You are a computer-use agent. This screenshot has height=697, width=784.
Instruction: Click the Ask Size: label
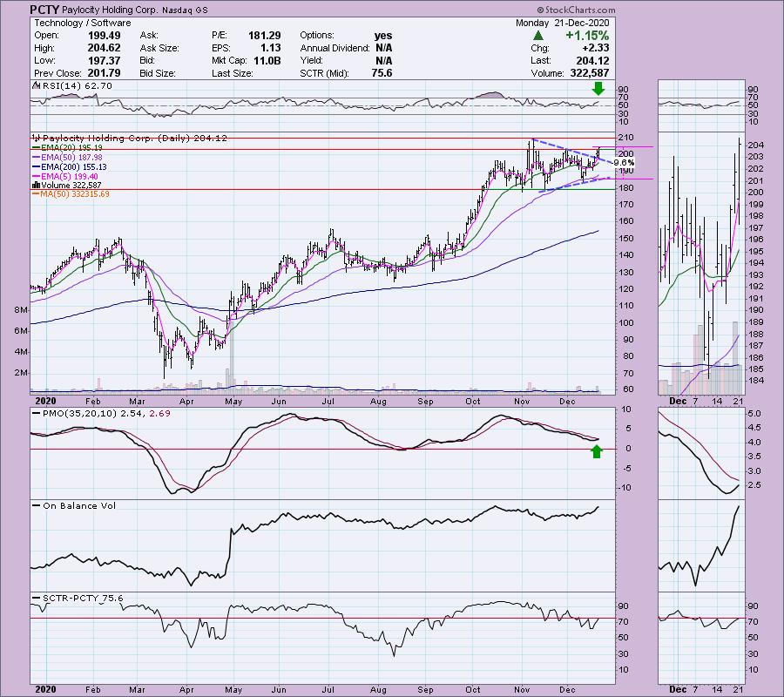click(159, 48)
